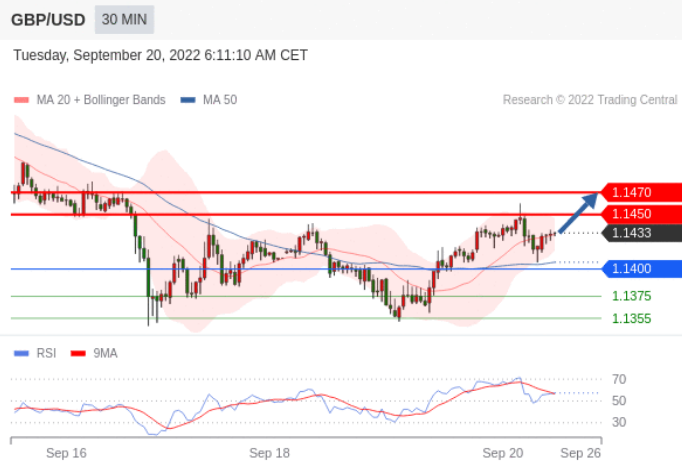Click the 9MA legend label

[x=106, y=354]
